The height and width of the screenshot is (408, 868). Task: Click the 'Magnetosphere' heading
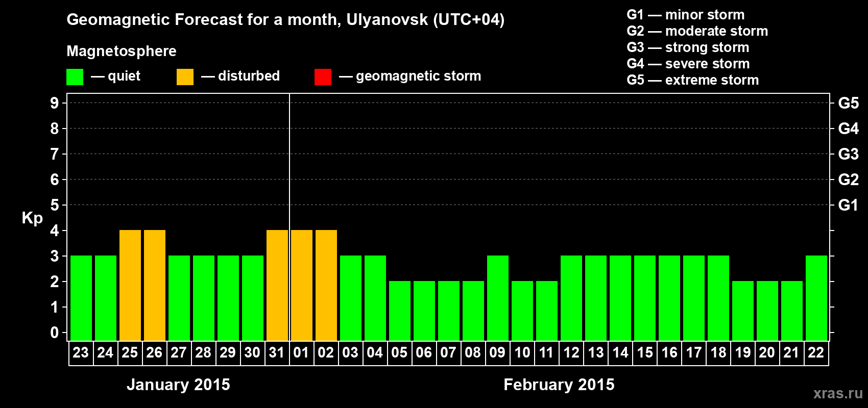122,51
